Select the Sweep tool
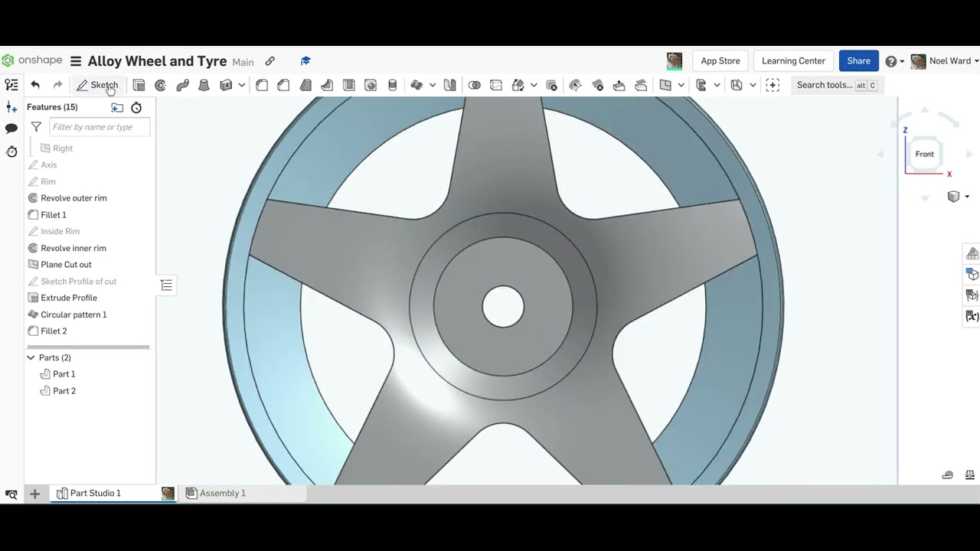Screen dimensions: 980x551 pos(182,85)
